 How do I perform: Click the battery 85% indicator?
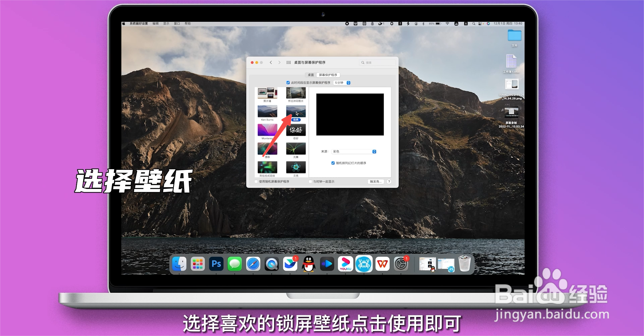point(435,23)
